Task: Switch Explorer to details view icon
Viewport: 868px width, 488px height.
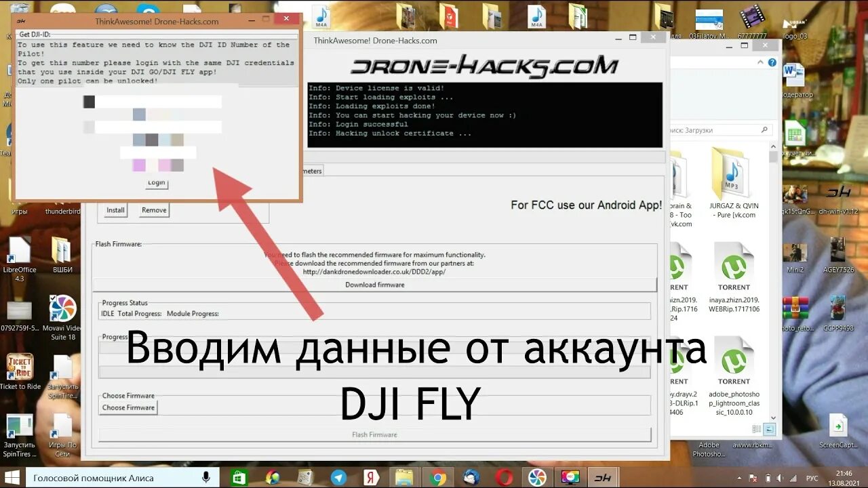Action: click(x=757, y=429)
